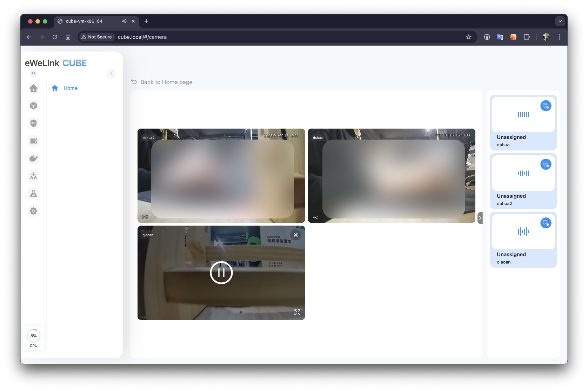588x391 pixels.
Task: Open the lab flask sidebar icon
Action: click(x=33, y=194)
